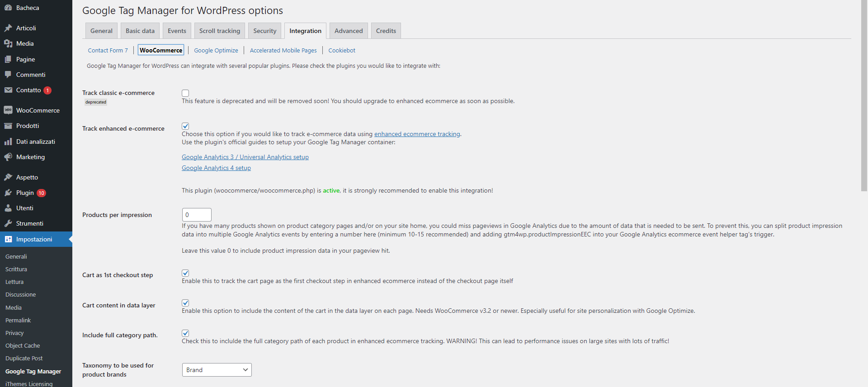The image size is (868, 387).
Task: Click the Products per impression field
Action: pyautogui.click(x=197, y=215)
